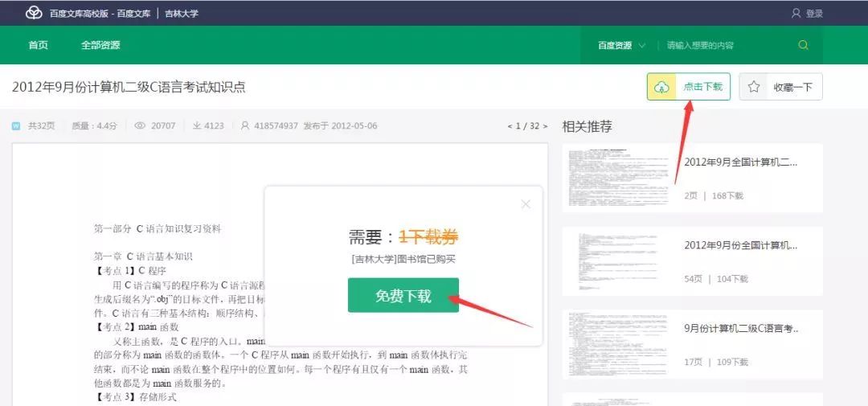Screen dimensions: 868x406
Task: Expand the 百度资源 search scope dropdown
Action: pos(621,46)
